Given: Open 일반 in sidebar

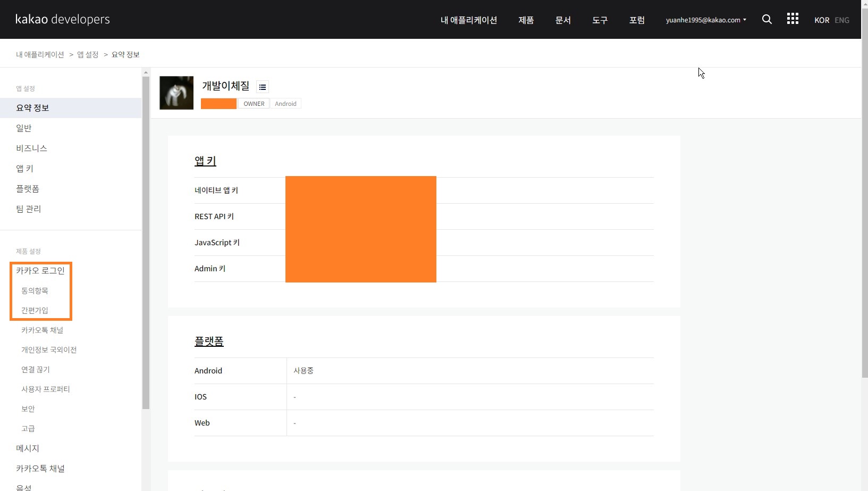Looking at the screenshot, I should 24,128.
